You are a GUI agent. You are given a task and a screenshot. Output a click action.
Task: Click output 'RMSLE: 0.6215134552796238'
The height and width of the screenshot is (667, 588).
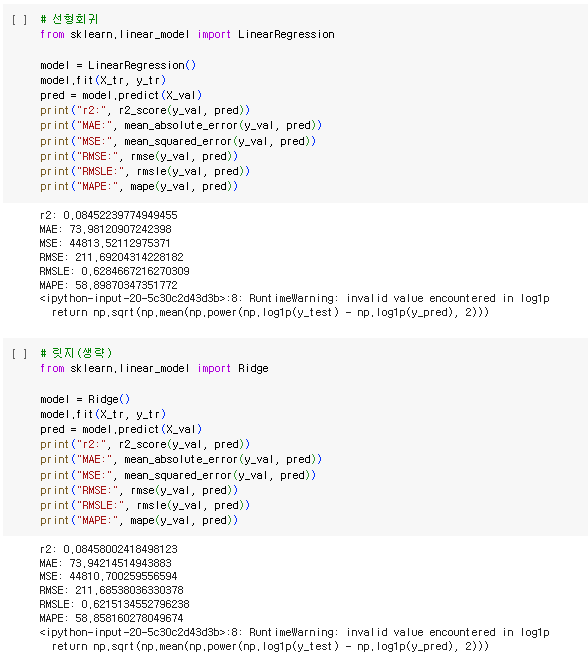(x=114, y=604)
